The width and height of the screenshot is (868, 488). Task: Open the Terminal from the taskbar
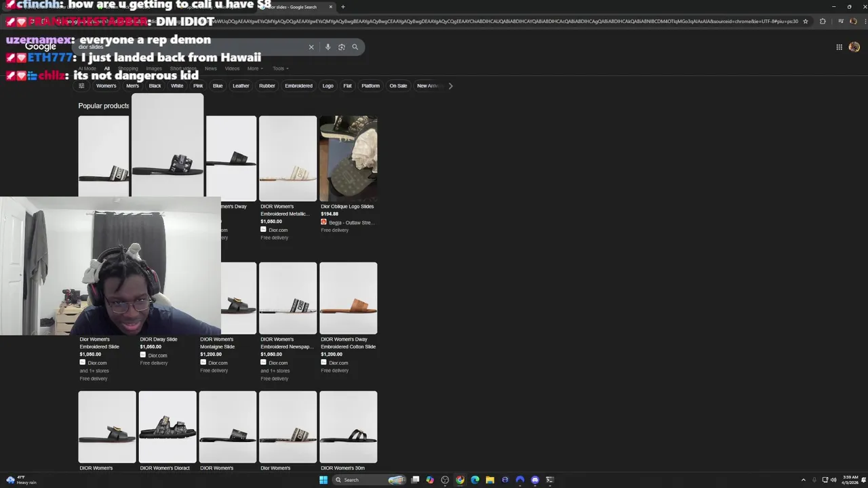click(x=550, y=480)
